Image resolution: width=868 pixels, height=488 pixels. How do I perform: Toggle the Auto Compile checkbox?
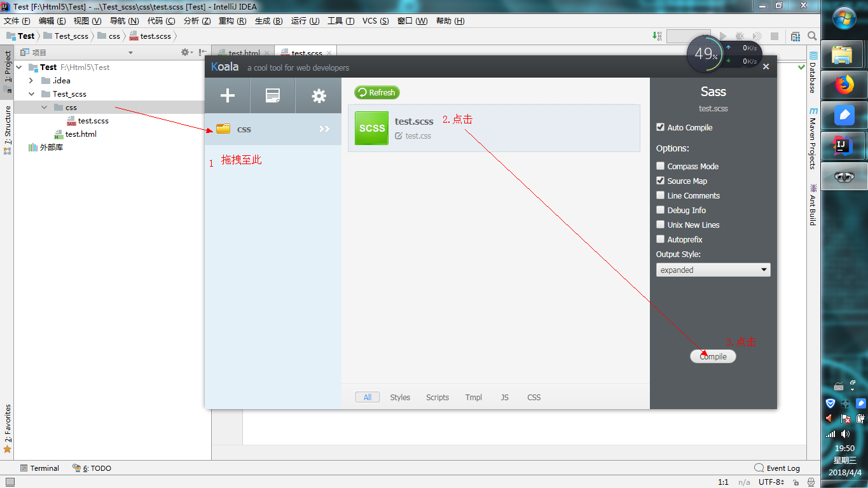pyautogui.click(x=660, y=127)
